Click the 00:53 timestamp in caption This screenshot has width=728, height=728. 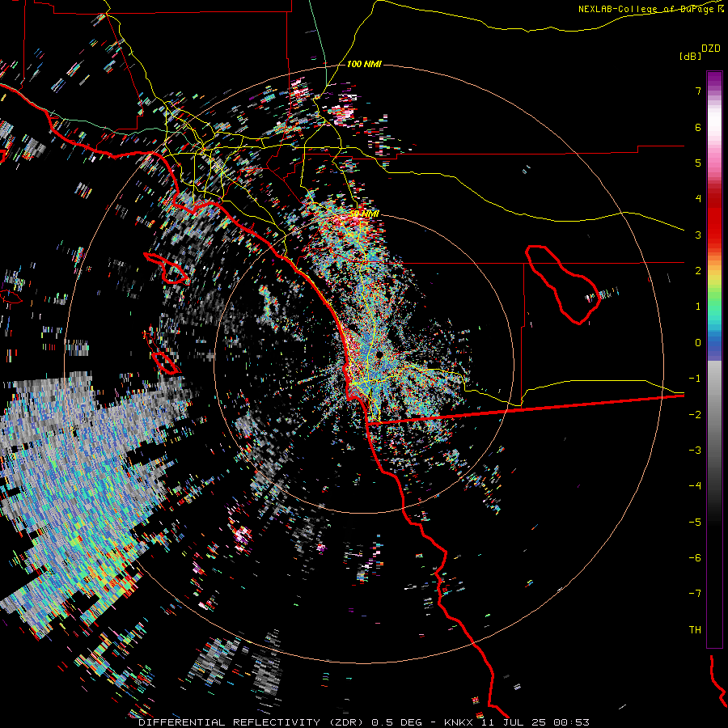point(572,722)
